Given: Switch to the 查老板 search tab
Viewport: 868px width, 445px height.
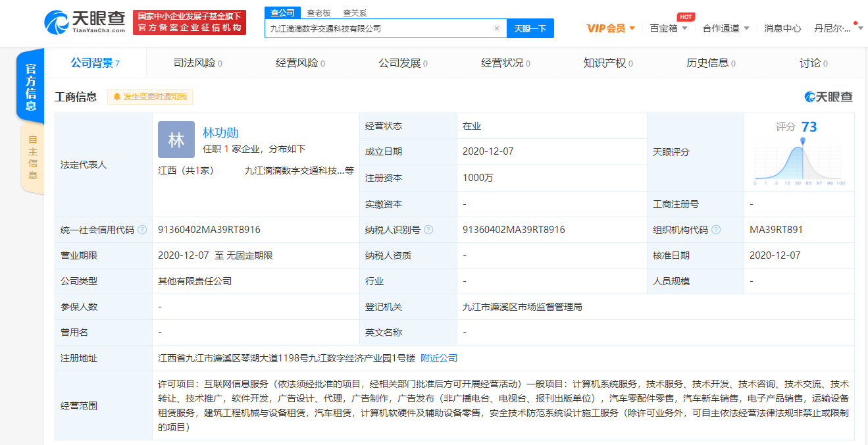Looking at the screenshot, I should [318, 11].
